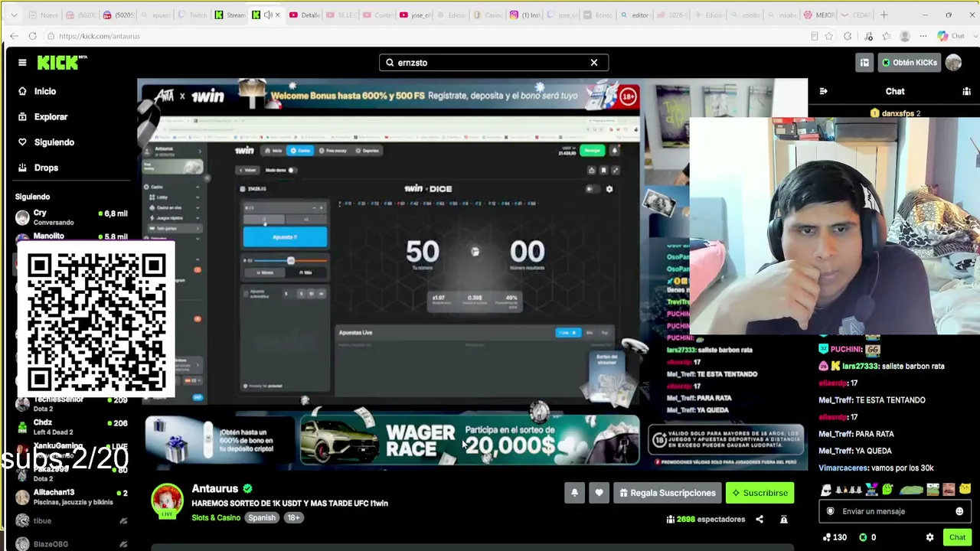
Task: Share the stream via share icon
Action: (x=759, y=519)
